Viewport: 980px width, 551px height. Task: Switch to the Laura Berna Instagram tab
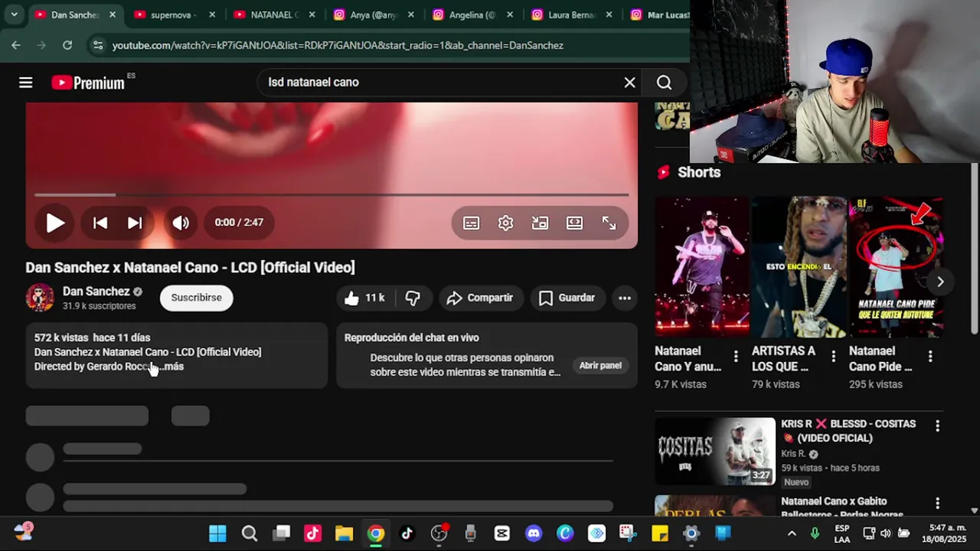coord(571,15)
